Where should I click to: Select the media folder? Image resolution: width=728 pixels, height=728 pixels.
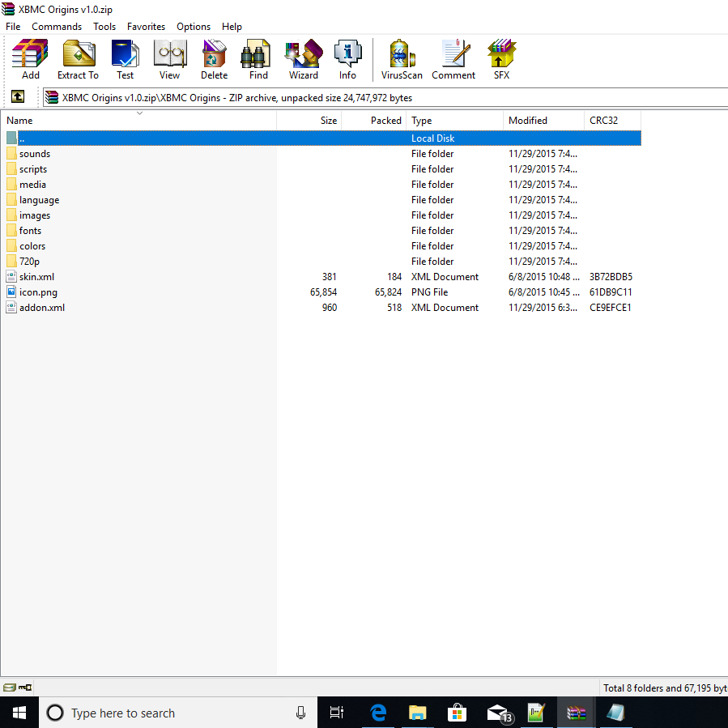[32, 185]
